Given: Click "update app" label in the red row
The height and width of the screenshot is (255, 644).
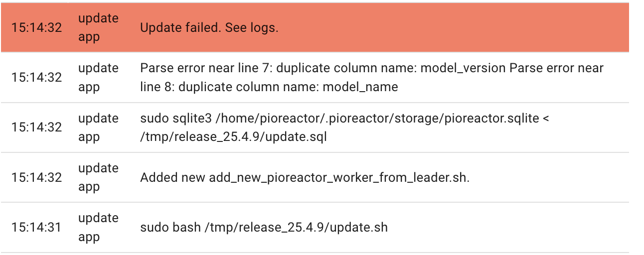Looking at the screenshot, I should (98, 27).
